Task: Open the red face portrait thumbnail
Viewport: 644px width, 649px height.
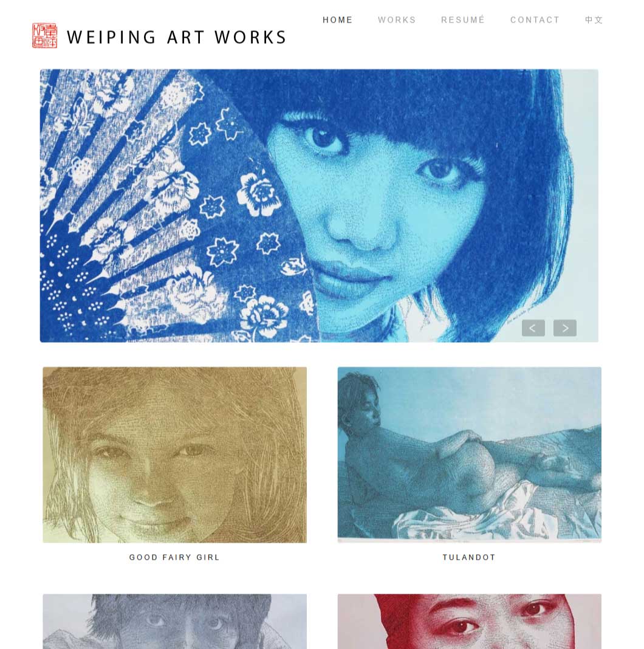Action: pyautogui.click(x=470, y=621)
